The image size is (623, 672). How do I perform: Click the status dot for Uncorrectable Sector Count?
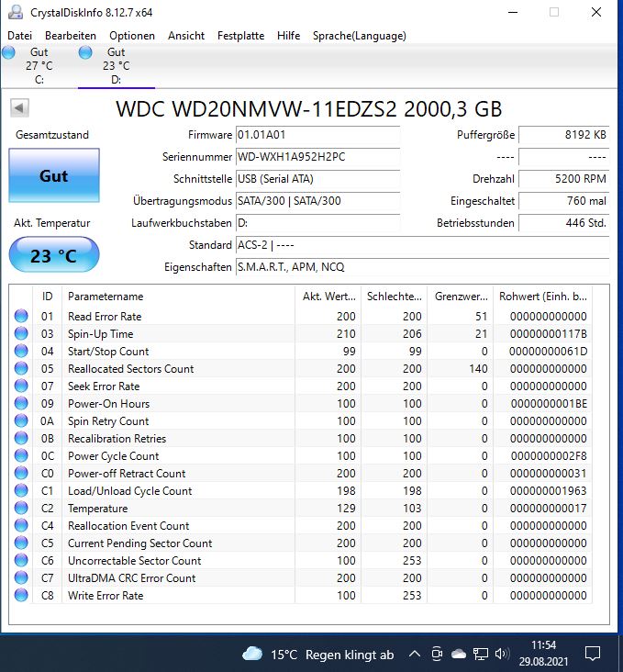click(x=21, y=560)
